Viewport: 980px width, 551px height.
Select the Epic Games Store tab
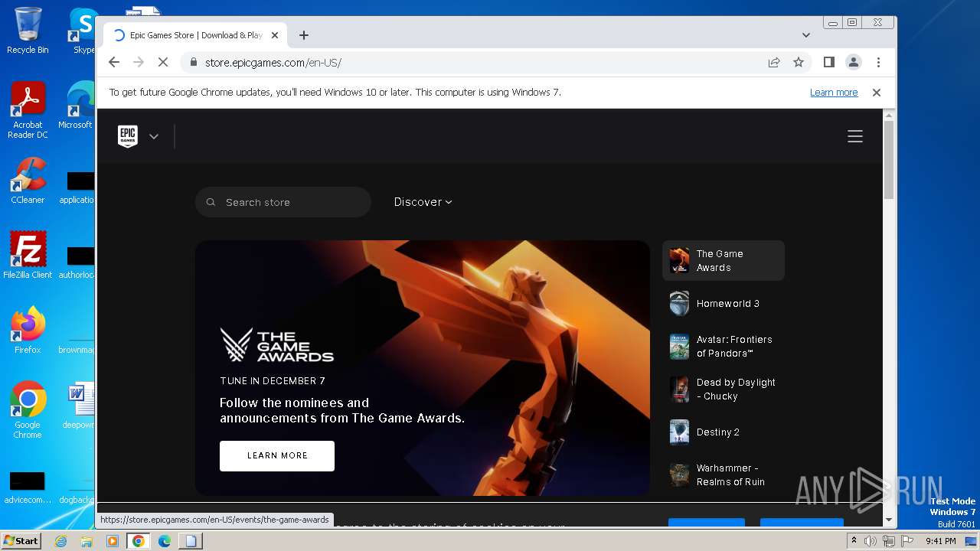(x=195, y=35)
